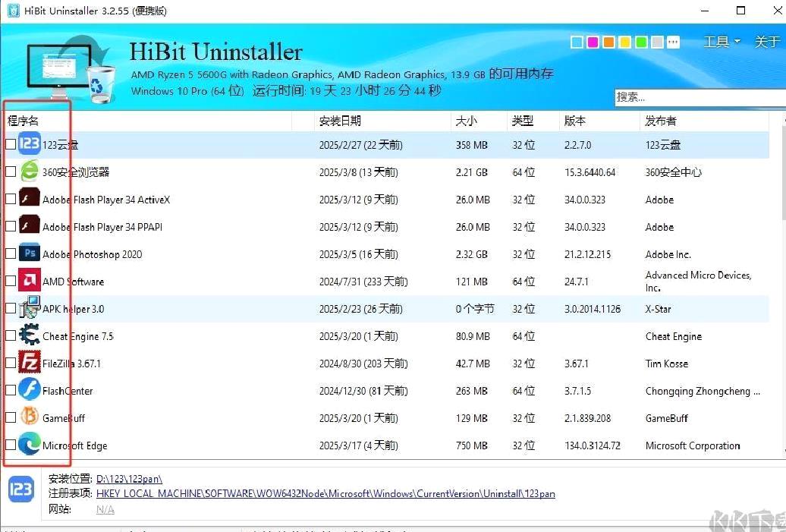Tick the checkbox for GameBuff

(11, 417)
